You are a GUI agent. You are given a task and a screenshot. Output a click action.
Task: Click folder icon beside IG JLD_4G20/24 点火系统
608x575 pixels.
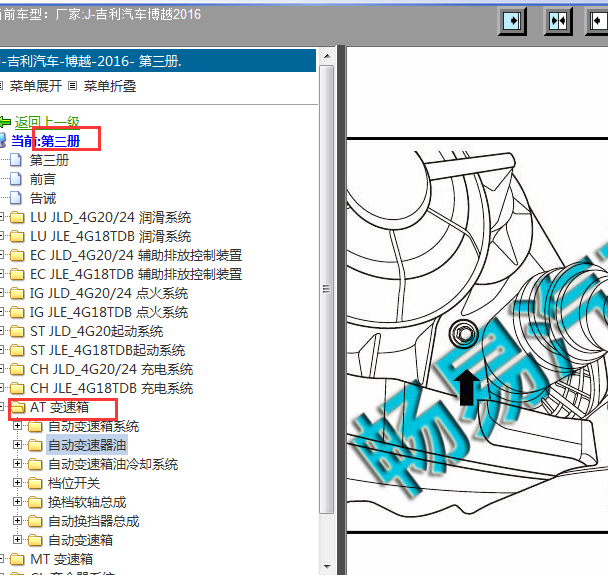click(x=17, y=293)
